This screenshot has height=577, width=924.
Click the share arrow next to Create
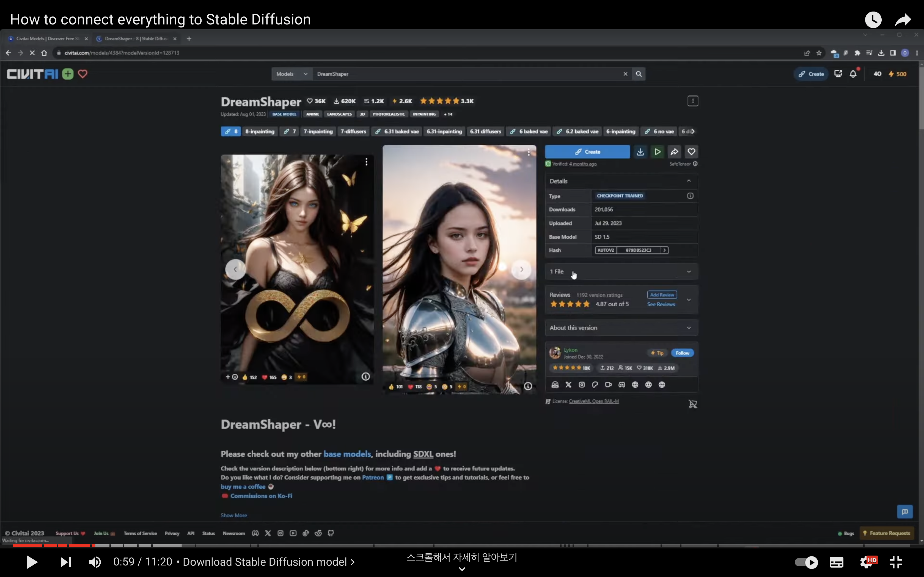[674, 152]
